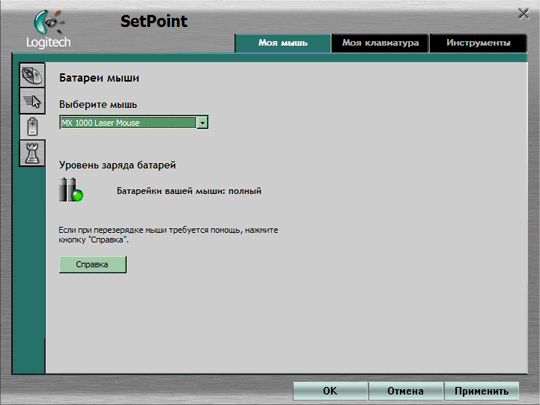
Task: Click the Батарейки вашей мыши: полный text
Action: (x=189, y=191)
